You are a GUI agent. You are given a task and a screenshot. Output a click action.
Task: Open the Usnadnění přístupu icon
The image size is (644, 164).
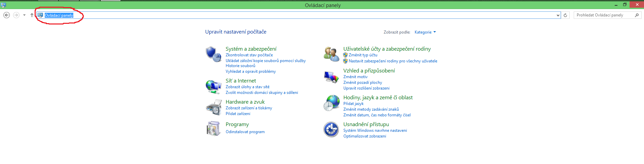click(x=331, y=129)
